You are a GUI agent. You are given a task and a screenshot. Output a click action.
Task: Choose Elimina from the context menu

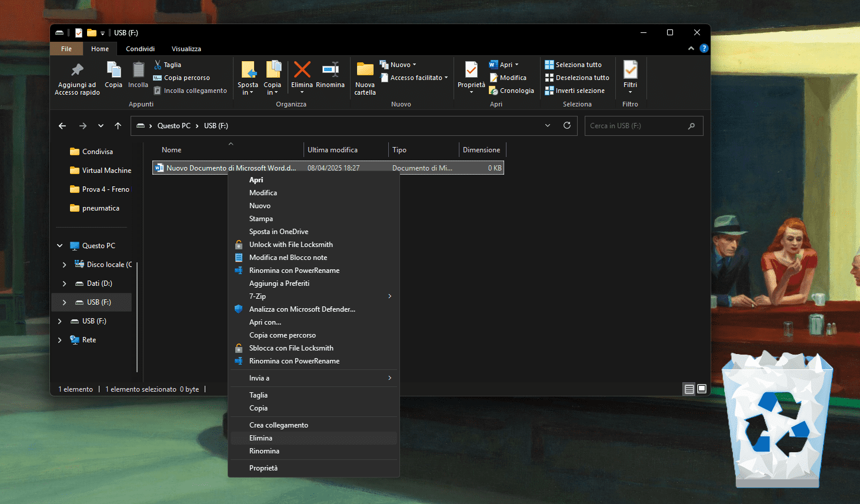coord(261,438)
